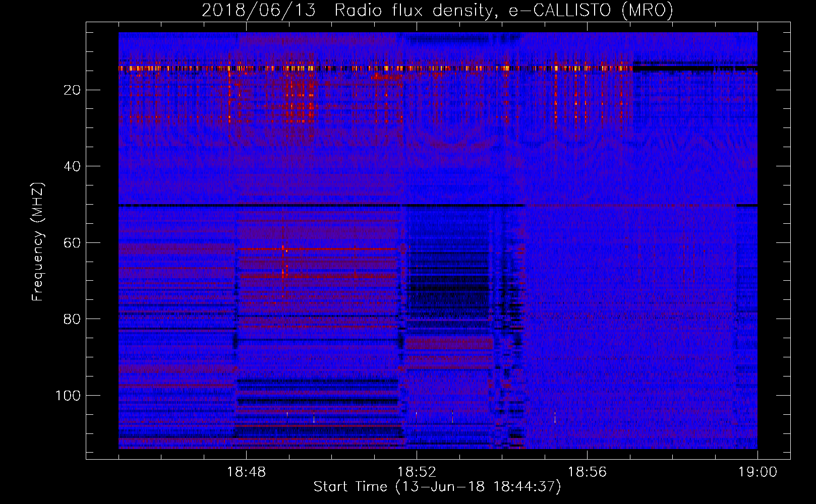This screenshot has height=504, width=816.
Task: Click the 19:00 time tick label
Action: pos(757,472)
